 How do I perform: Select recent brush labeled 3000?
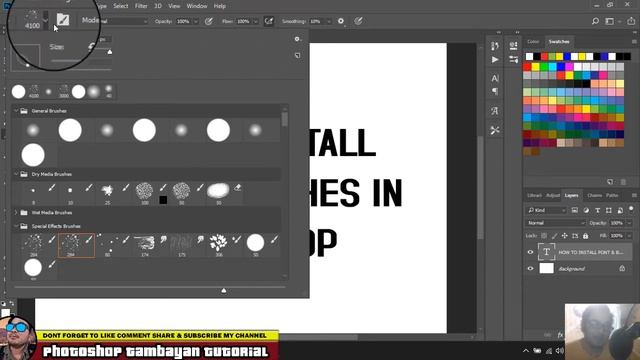click(64, 91)
